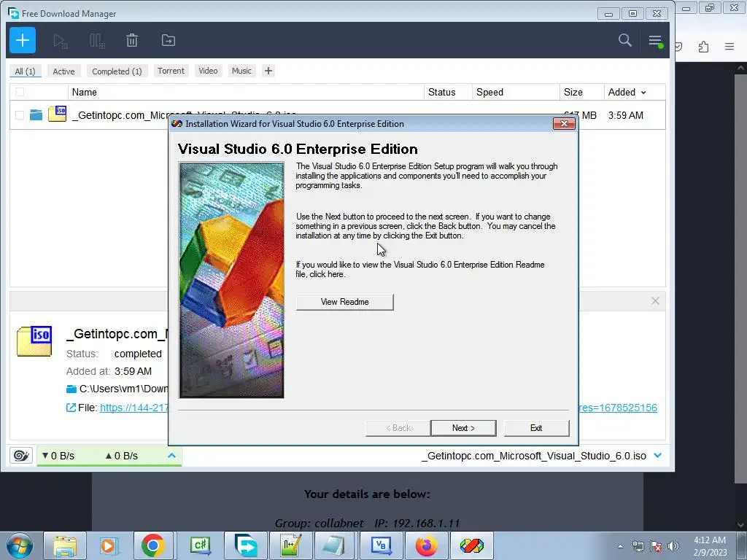The height and width of the screenshot is (560, 747).
Task: Open the notepad-style taskbar icon
Action: [334, 545]
